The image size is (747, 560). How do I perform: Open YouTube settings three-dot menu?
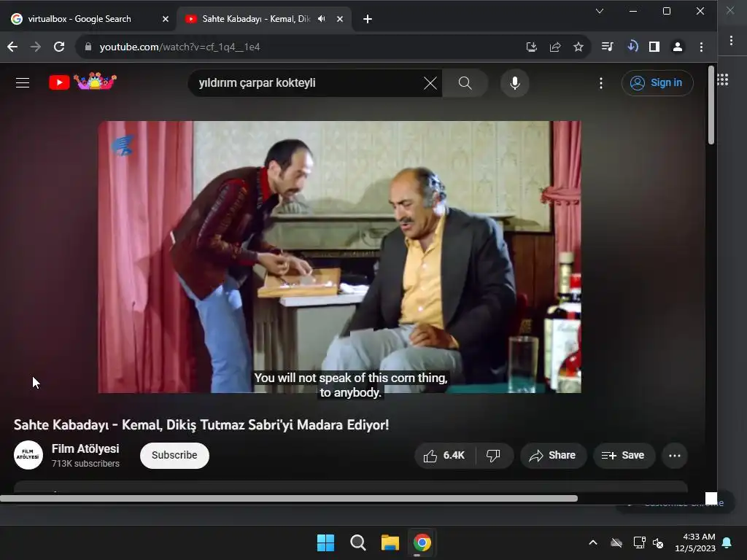[601, 83]
